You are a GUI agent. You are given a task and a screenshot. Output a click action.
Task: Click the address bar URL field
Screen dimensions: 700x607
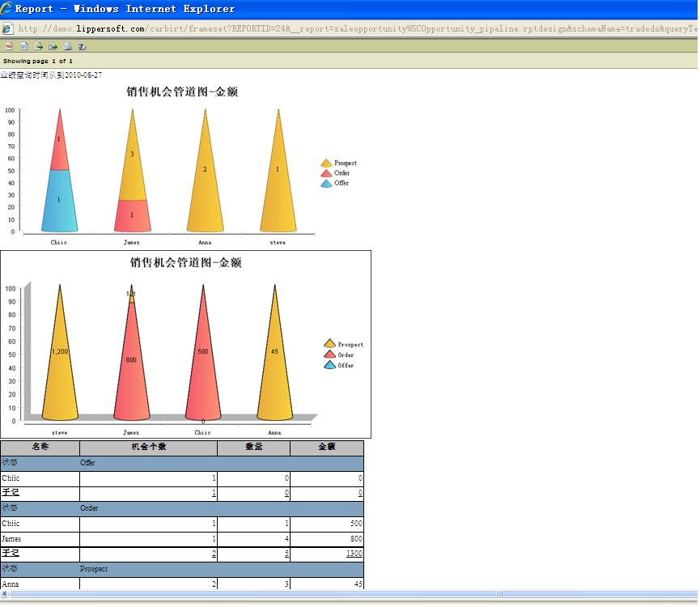pyautogui.click(x=357, y=29)
